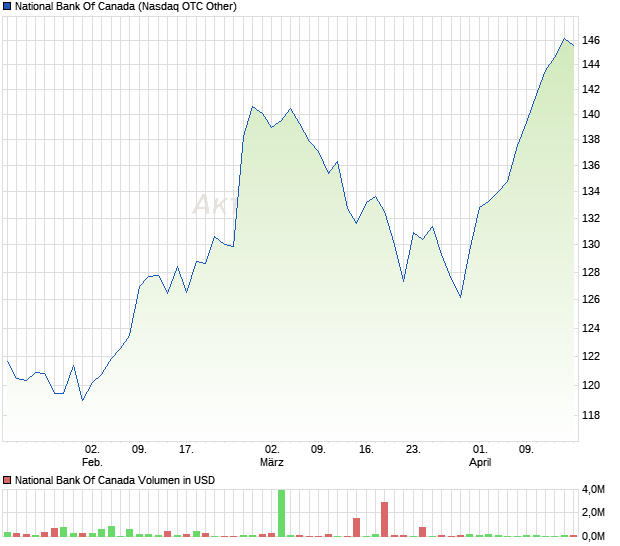Click the '17.' date axis label
This screenshot has width=620, height=546.
click(186, 450)
